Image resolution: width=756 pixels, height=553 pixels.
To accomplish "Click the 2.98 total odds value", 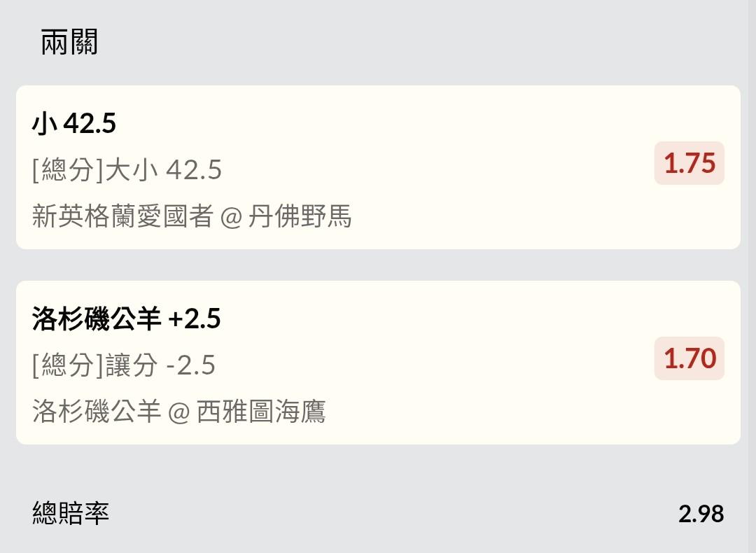I will (x=701, y=514).
